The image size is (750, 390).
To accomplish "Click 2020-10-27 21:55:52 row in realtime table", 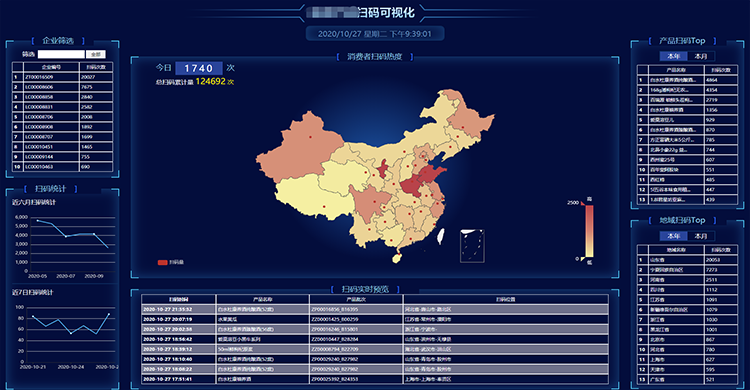I will point(375,310).
